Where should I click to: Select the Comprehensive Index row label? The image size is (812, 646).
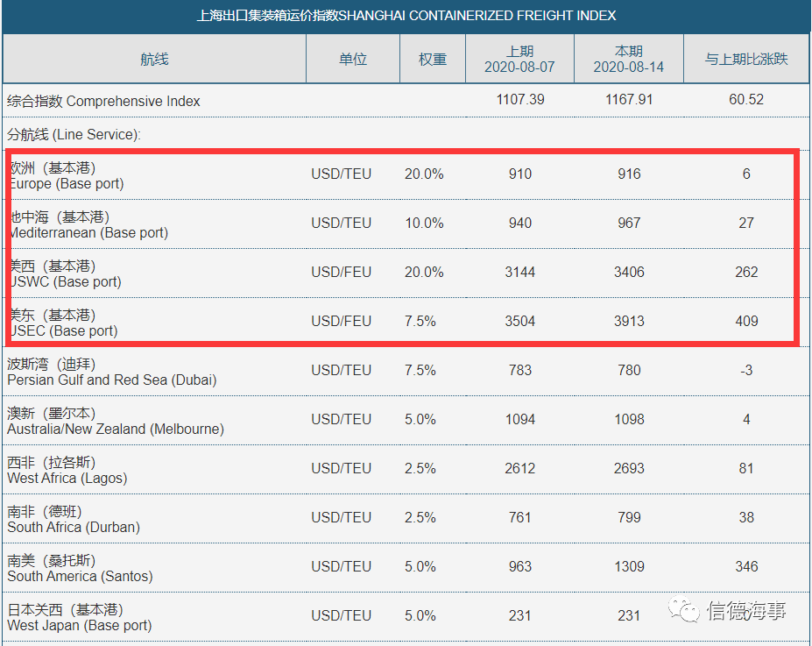tap(104, 101)
